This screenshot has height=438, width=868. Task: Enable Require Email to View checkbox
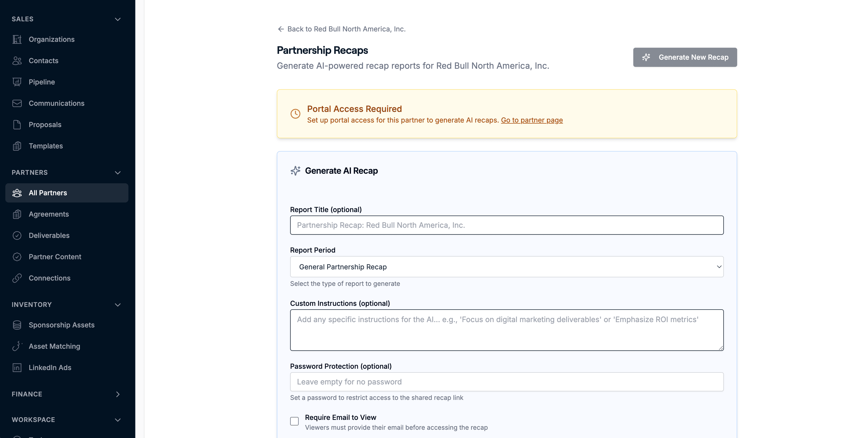tap(294, 421)
